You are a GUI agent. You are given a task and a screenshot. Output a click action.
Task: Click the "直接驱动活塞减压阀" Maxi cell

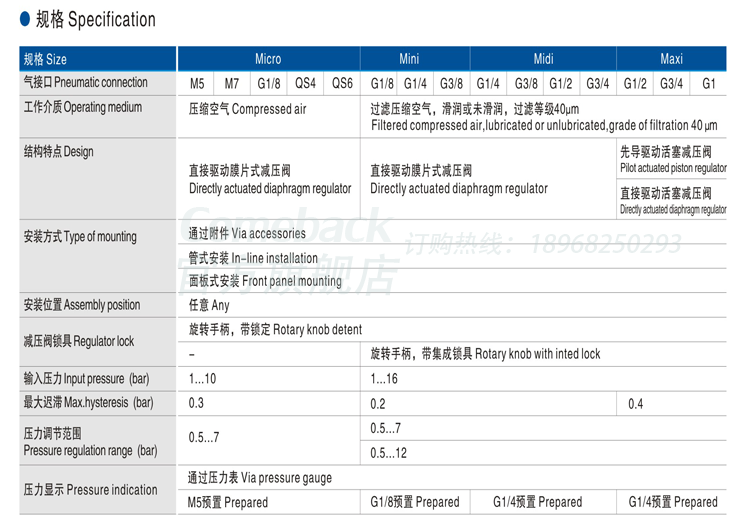[672, 199]
